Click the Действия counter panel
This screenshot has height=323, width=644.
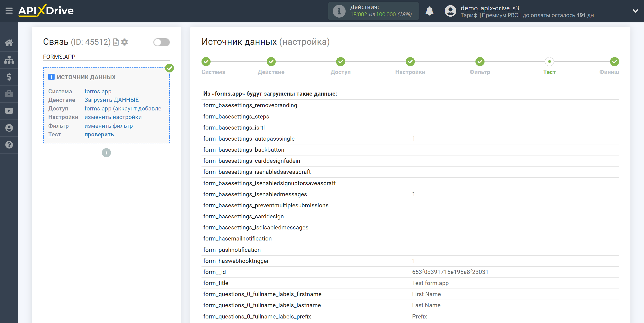tap(373, 11)
